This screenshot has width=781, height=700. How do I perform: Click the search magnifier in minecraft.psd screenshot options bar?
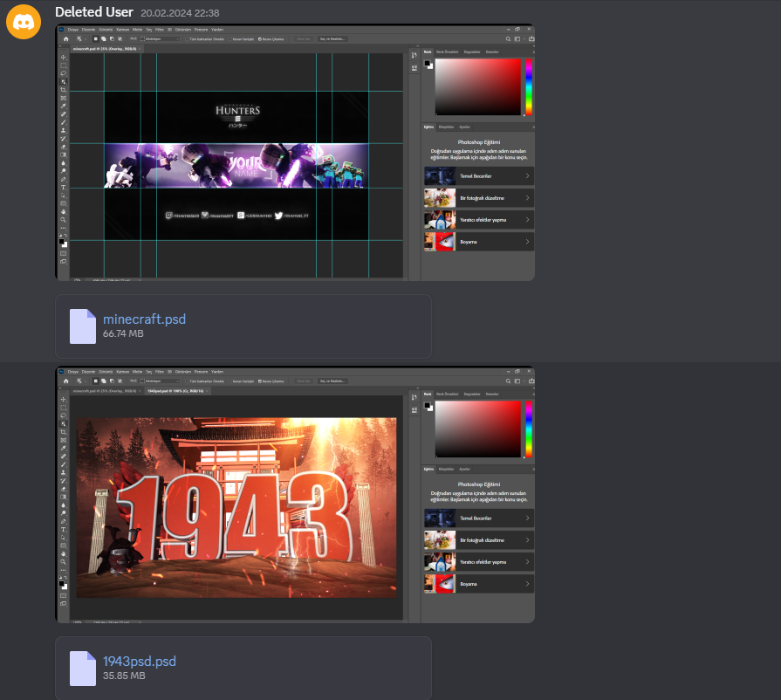click(x=508, y=39)
